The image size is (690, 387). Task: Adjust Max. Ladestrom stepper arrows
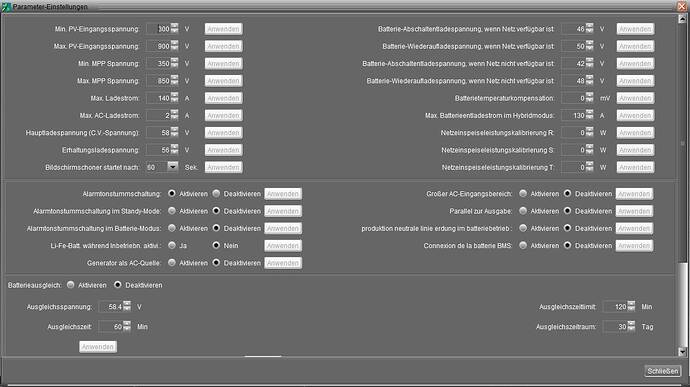click(x=175, y=98)
